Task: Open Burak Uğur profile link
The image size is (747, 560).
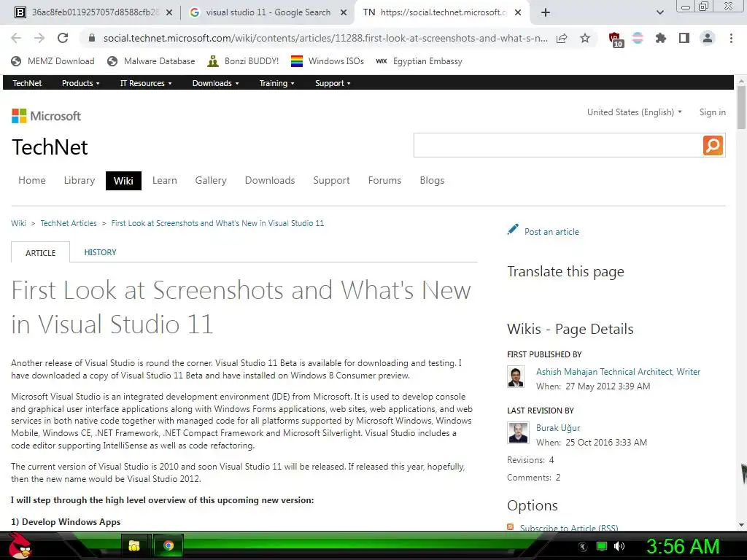Action: (558, 427)
